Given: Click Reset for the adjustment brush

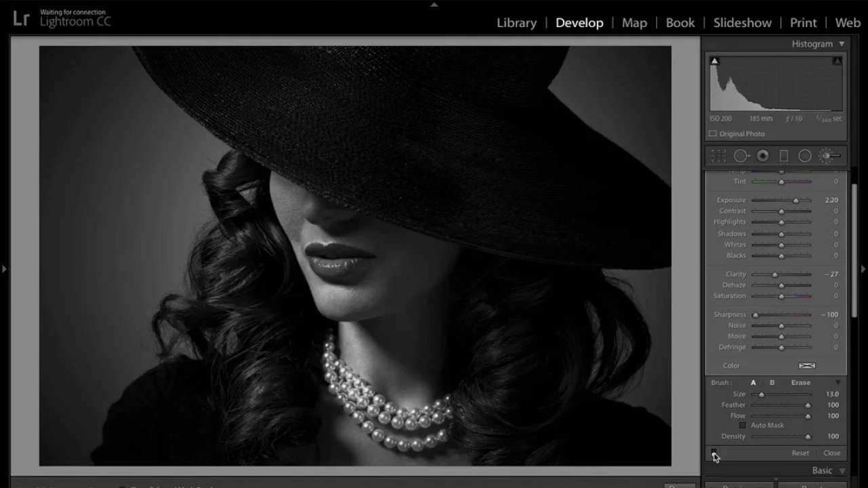Looking at the screenshot, I should pyautogui.click(x=800, y=453).
